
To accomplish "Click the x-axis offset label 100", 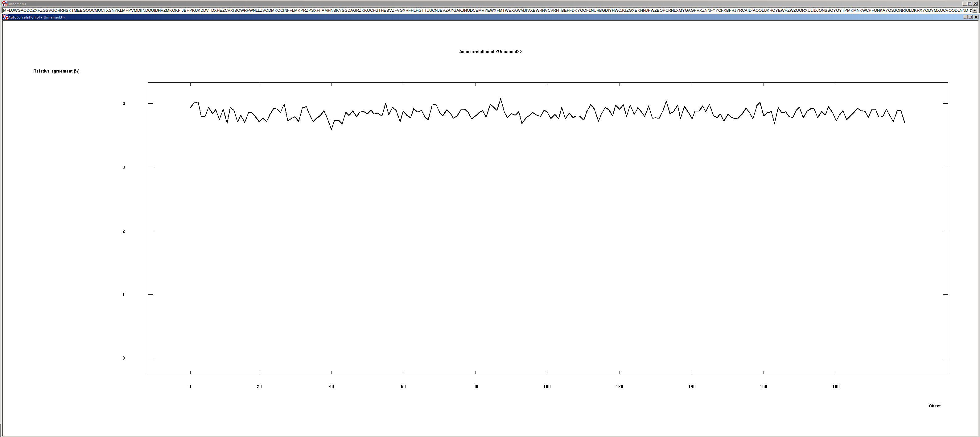I will pyautogui.click(x=547, y=386).
